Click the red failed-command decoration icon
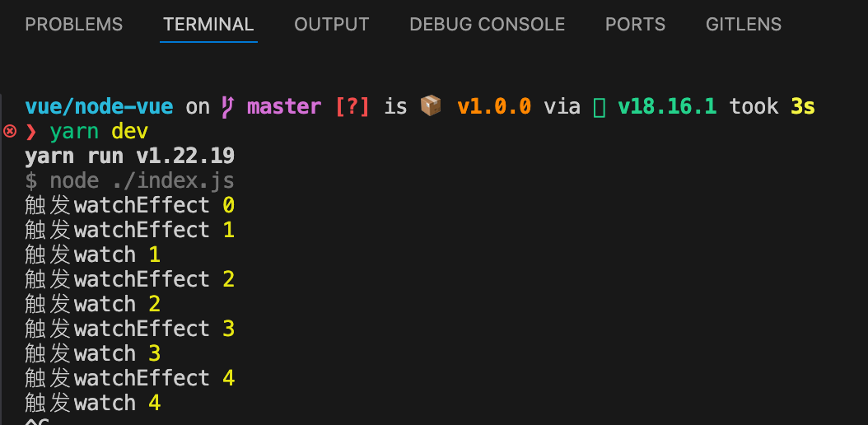Viewport: 868px width, 425px height. coord(10,131)
